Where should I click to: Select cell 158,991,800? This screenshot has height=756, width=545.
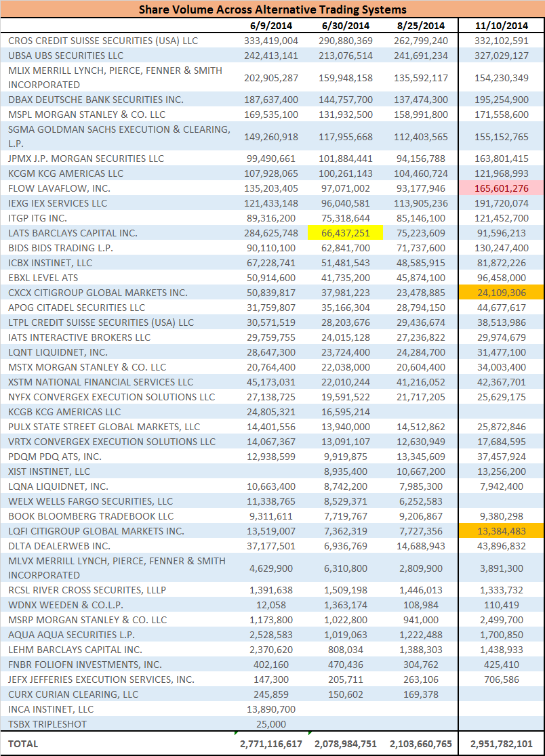(x=421, y=114)
